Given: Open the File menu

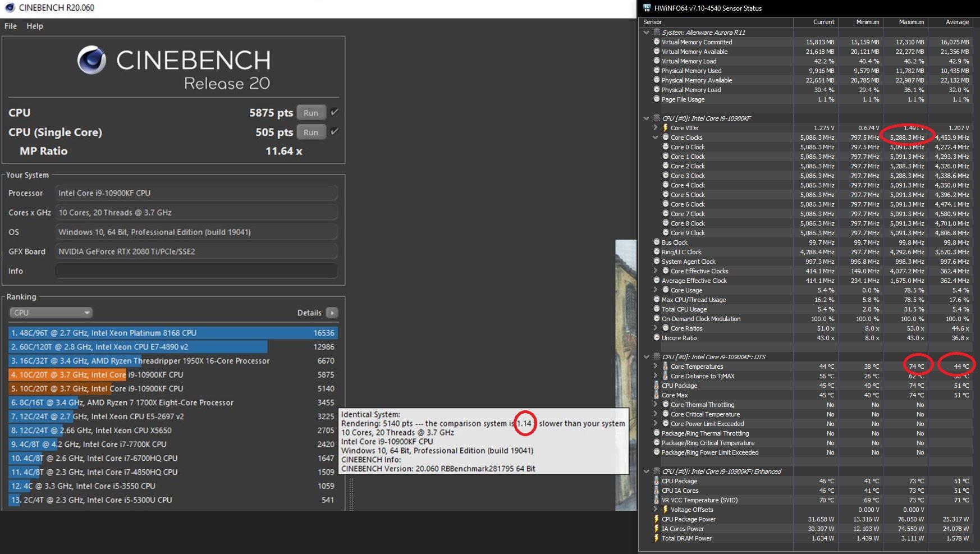Looking at the screenshot, I should tap(11, 26).
